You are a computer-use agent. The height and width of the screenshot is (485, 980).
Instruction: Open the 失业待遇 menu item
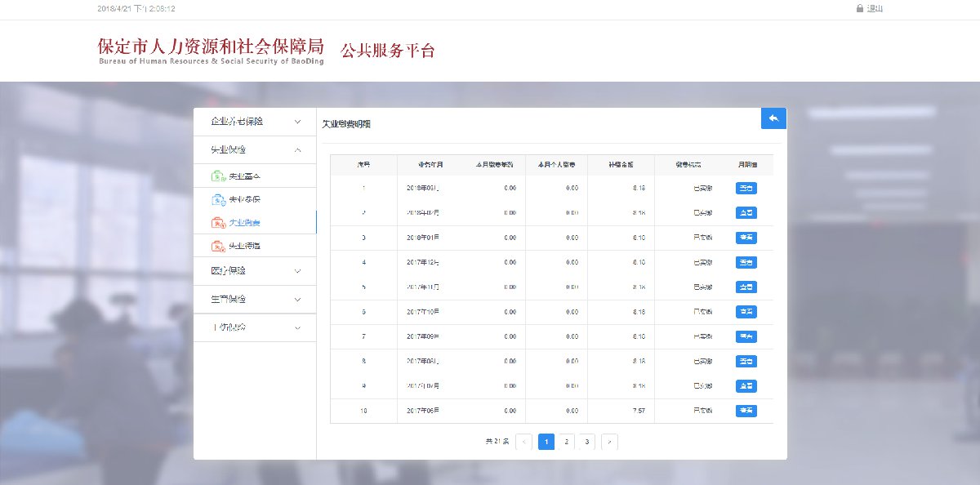(244, 246)
